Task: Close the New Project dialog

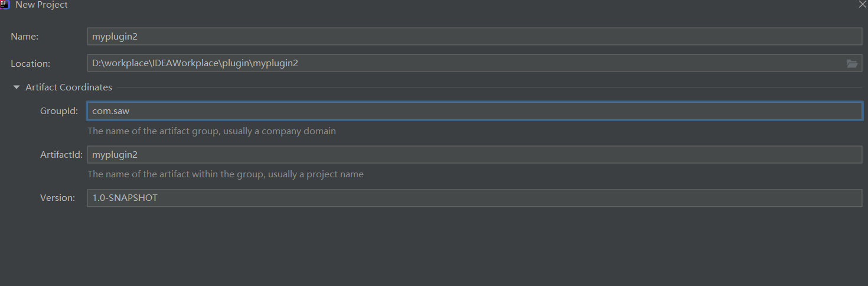Action: point(862,4)
